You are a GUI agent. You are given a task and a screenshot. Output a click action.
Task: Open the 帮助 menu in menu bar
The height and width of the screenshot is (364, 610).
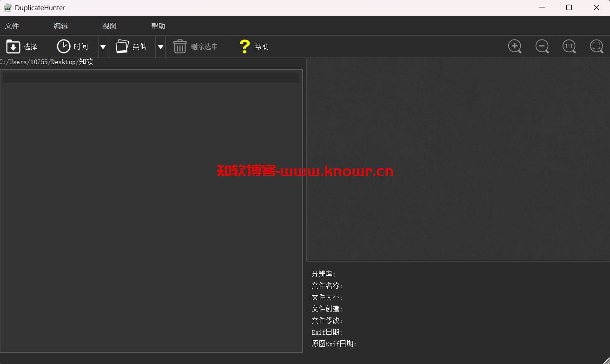pos(159,26)
